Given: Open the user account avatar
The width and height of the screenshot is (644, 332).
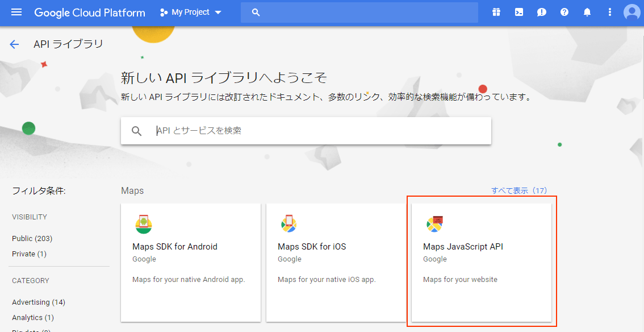Looking at the screenshot, I should [x=632, y=13].
